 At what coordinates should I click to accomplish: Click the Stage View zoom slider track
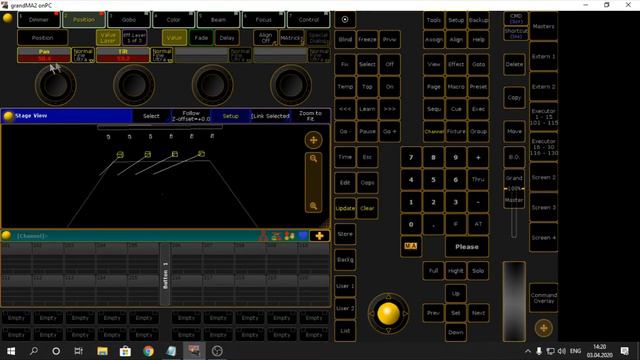(313, 182)
